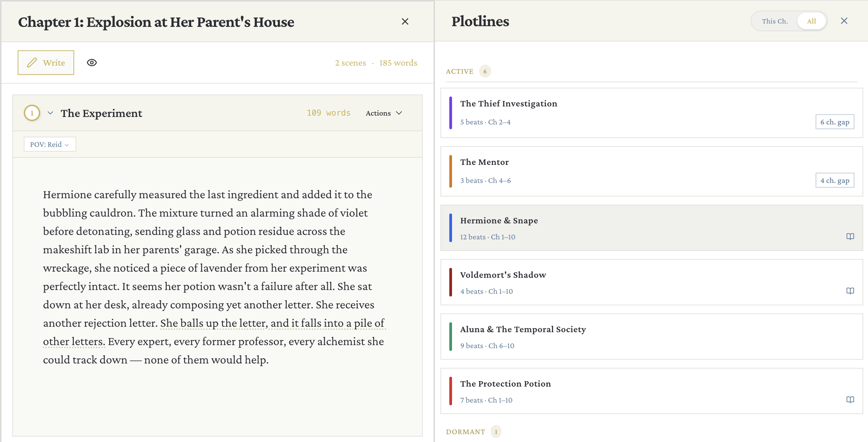This screenshot has height=442, width=868.
Task: Click the DORMANT count badge
Action: click(x=496, y=431)
